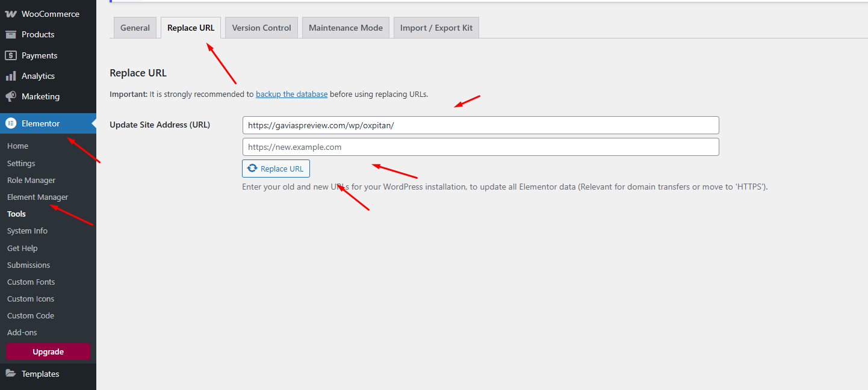Select Tools submenu item
Image resolution: width=868 pixels, height=390 pixels.
point(16,214)
